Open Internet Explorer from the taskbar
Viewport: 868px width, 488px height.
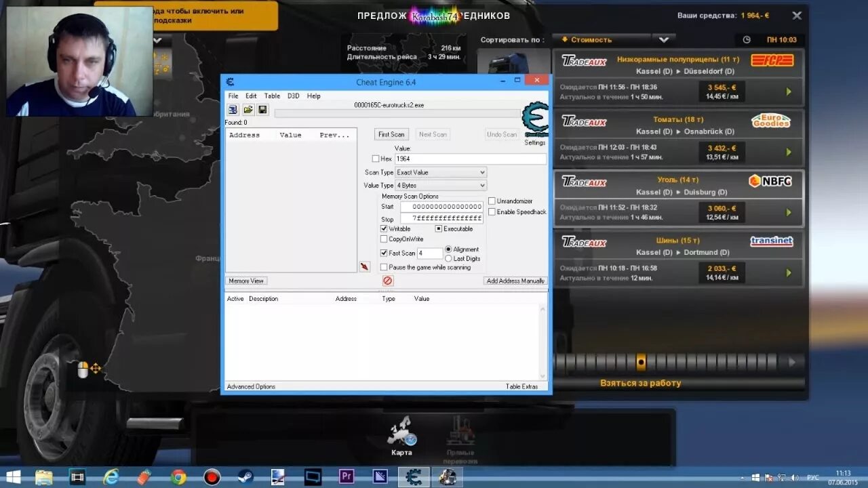click(111, 477)
